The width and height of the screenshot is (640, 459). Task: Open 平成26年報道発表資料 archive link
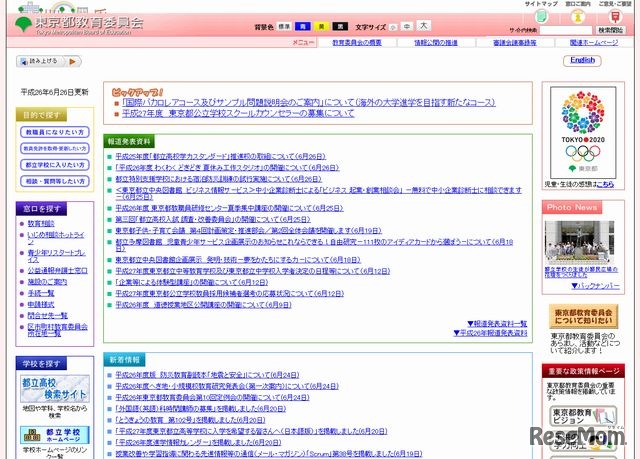[490, 333]
